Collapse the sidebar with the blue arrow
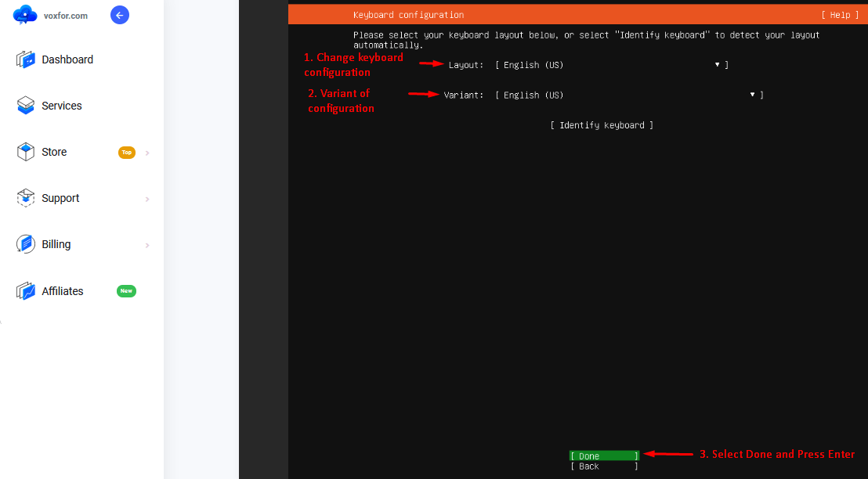Image resolution: width=868 pixels, height=479 pixels. pyautogui.click(x=119, y=14)
